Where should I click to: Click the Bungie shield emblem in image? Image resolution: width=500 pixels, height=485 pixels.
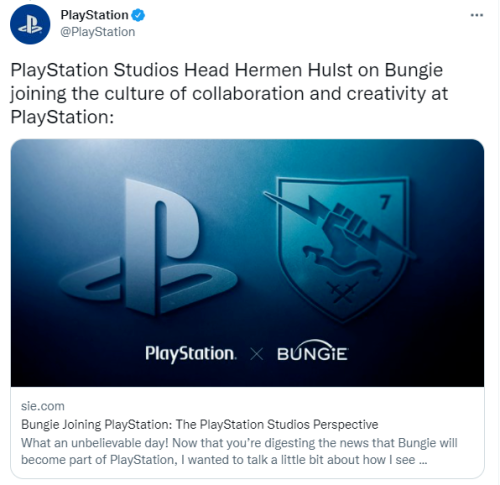(341, 249)
